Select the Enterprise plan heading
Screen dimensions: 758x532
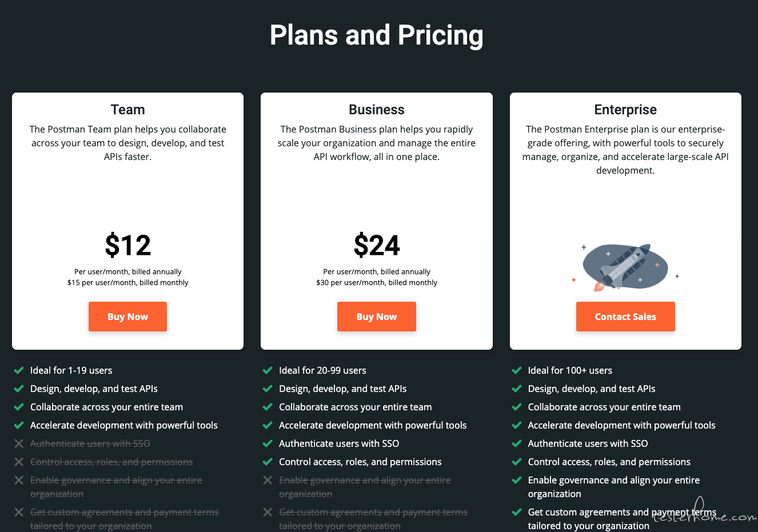[625, 110]
